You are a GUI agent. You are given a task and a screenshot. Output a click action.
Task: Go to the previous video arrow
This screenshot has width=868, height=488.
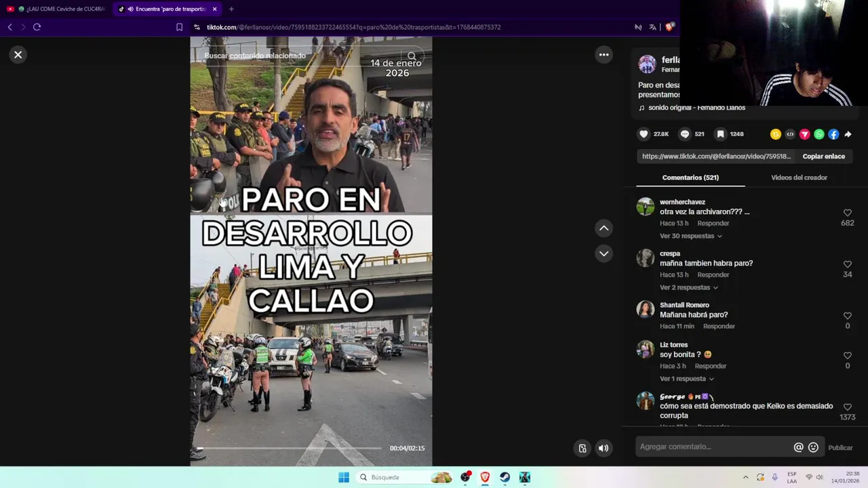(604, 228)
